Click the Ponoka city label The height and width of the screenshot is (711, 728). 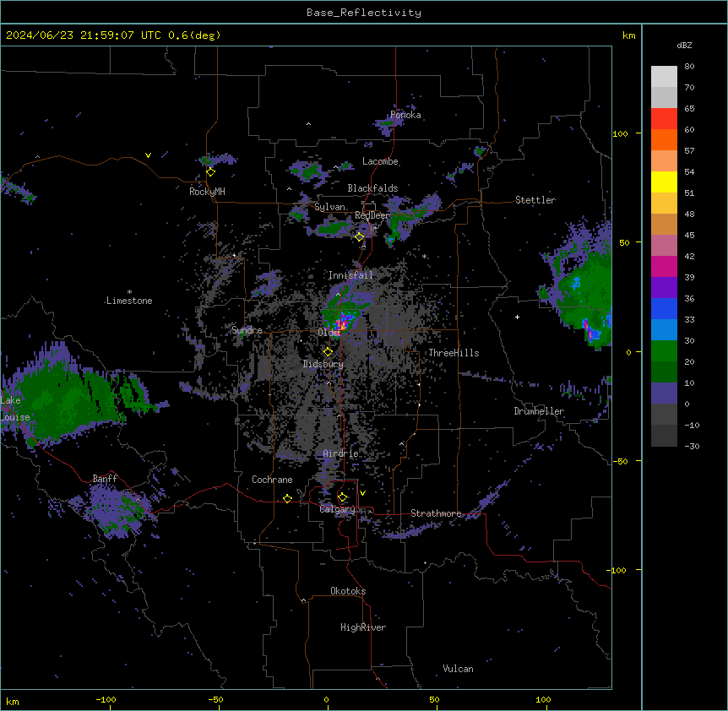[x=405, y=115]
